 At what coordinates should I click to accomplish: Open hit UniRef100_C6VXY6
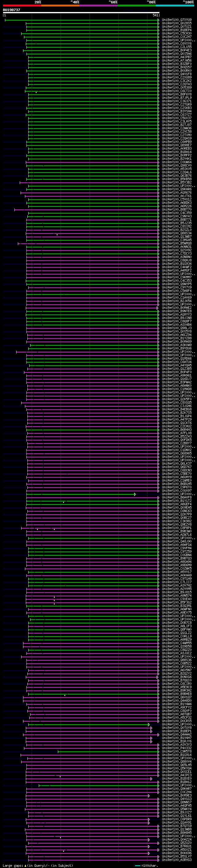[177, 43]
